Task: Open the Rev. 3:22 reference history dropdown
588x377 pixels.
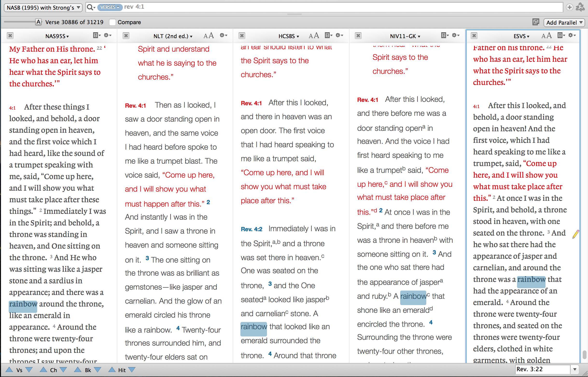Action: coord(575,369)
